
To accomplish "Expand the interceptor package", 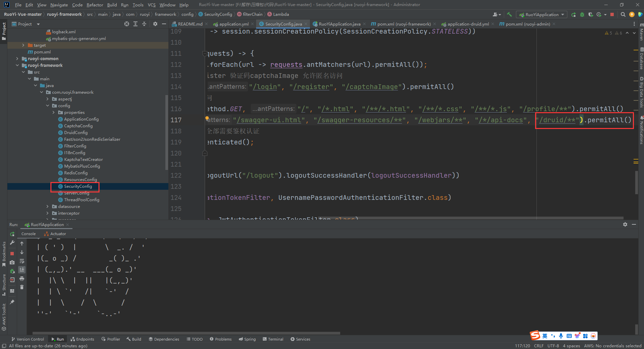I will click(47, 213).
